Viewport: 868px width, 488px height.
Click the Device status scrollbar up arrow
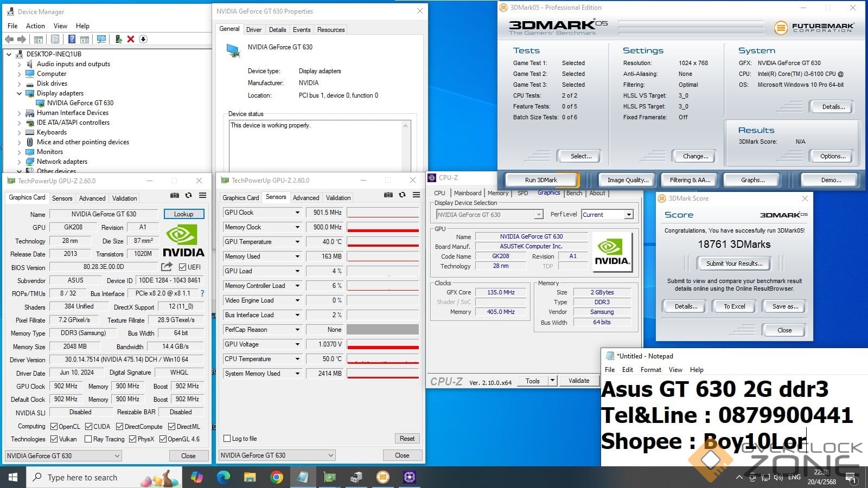coord(405,126)
